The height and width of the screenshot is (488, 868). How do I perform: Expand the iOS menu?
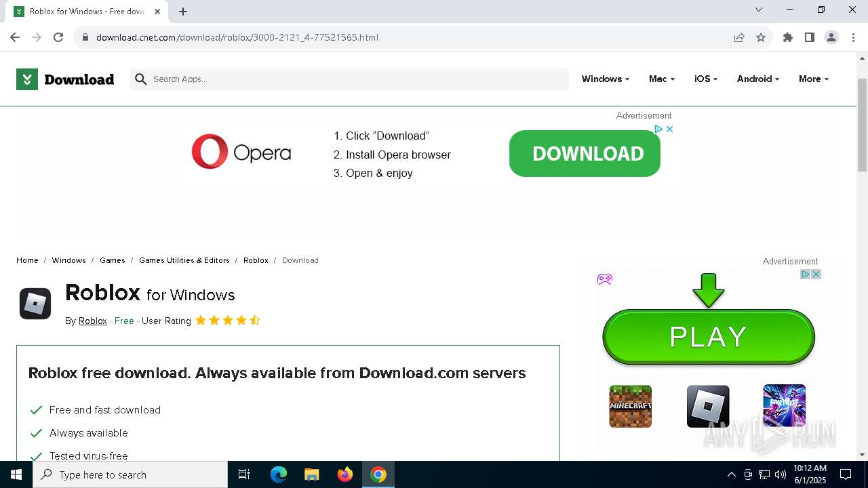coord(706,79)
